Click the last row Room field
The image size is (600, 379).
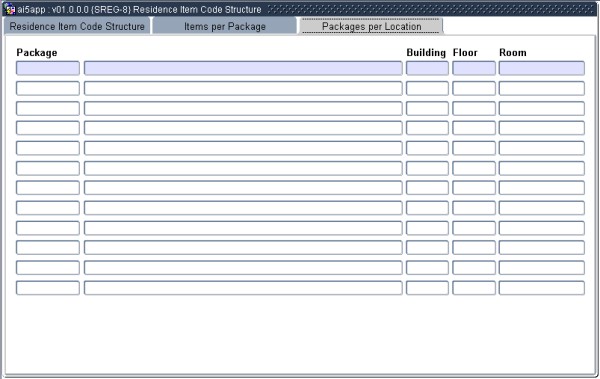[541, 288]
